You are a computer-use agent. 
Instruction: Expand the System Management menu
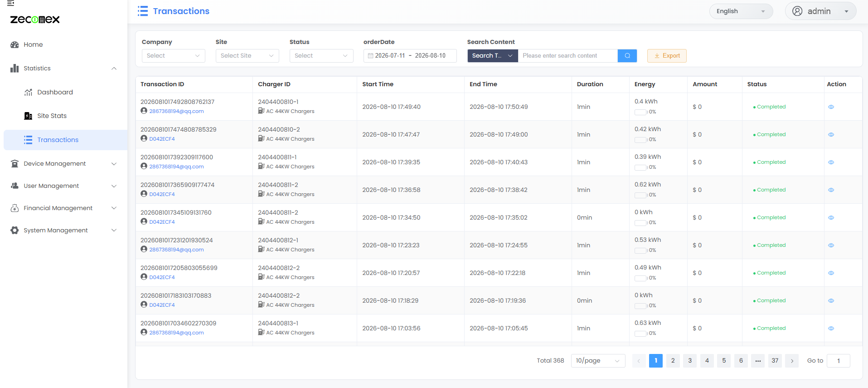pyautogui.click(x=63, y=231)
